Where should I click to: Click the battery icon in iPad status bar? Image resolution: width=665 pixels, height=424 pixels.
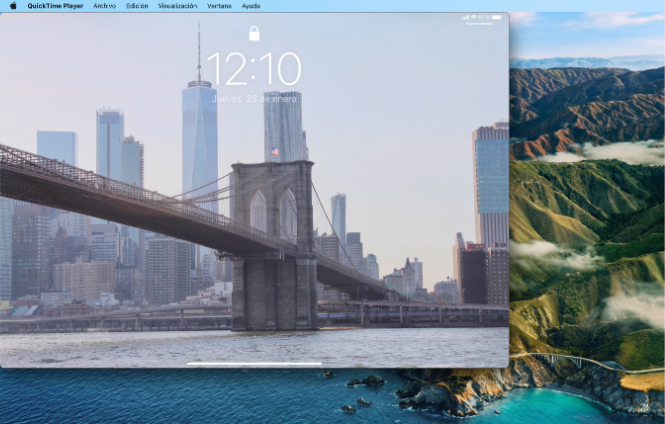click(496, 17)
